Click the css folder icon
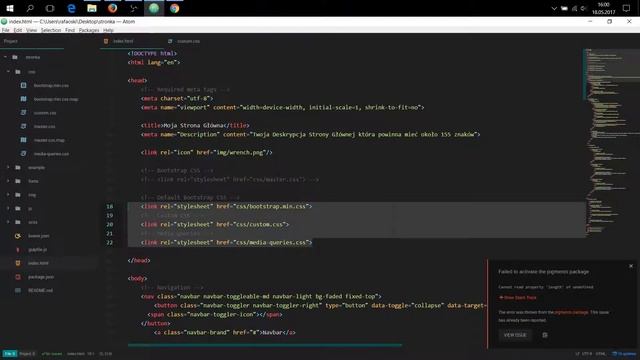 [18, 72]
